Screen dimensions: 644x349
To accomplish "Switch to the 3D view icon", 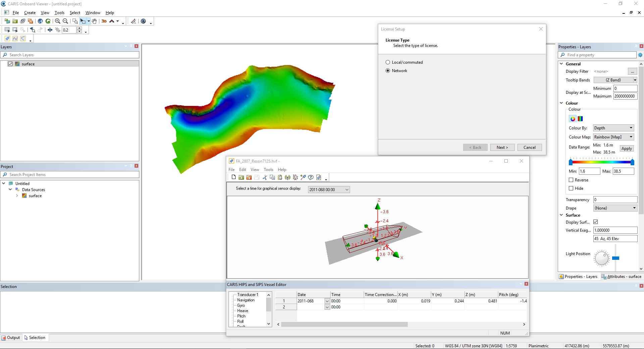I will click(104, 21).
